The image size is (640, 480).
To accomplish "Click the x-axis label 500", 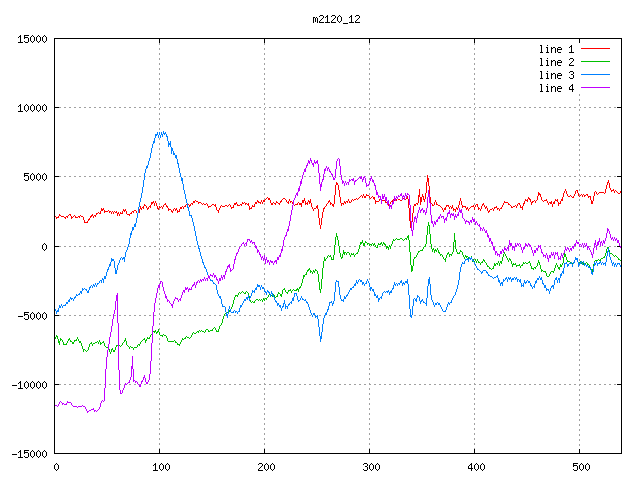I will tap(581, 467).
